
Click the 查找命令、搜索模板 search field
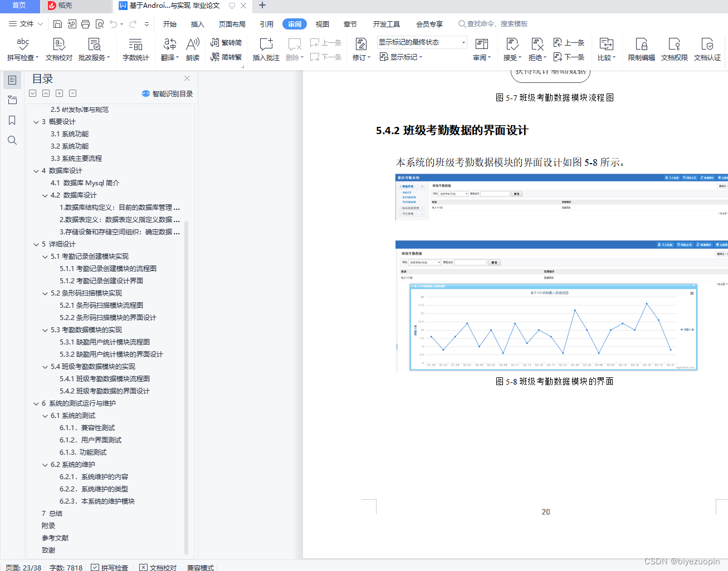coord(493,24)
